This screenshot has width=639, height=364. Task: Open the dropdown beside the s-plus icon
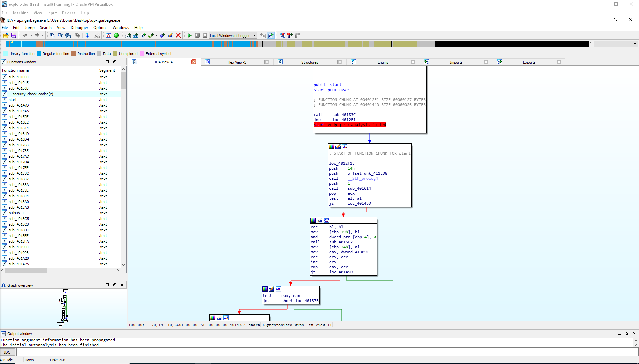[x=157, y=35]
